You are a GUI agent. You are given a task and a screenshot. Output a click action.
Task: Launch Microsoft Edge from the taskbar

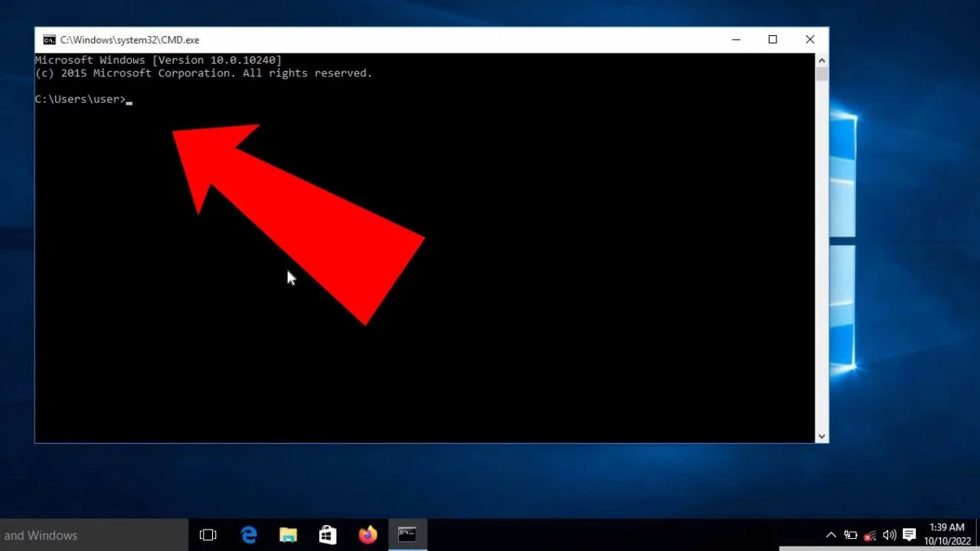[x=249, y=535]
